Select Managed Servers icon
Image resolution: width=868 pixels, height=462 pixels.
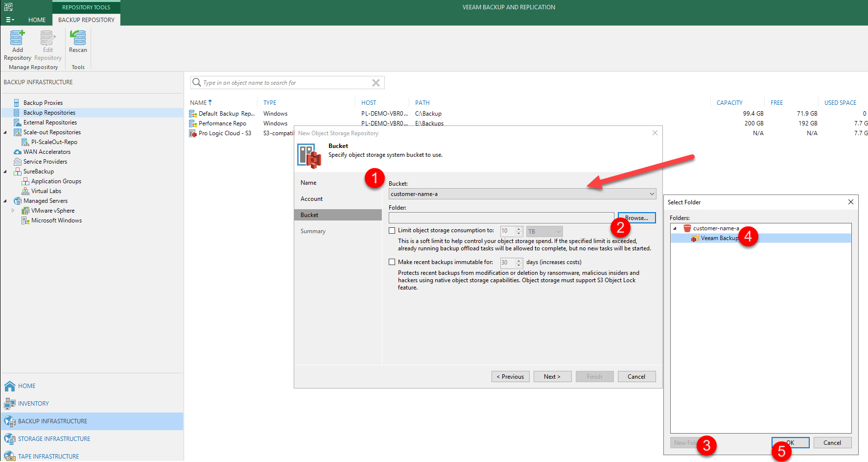[x=18, y=201]
